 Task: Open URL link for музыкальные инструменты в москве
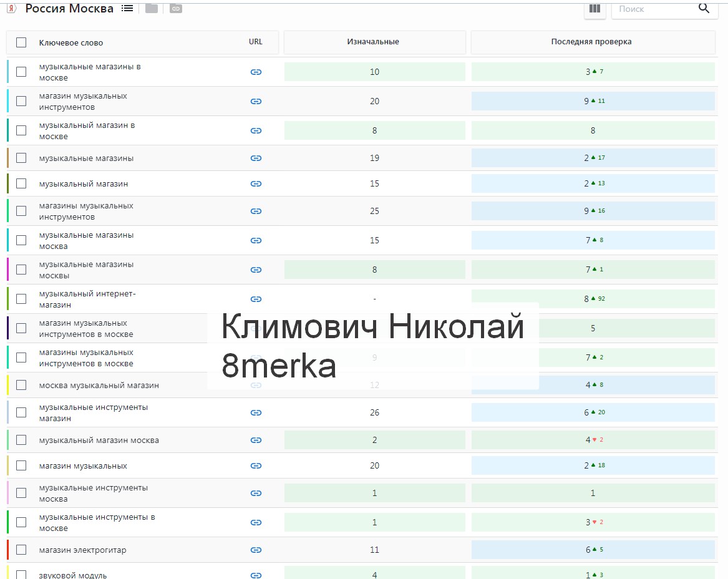pyautogui.click(x=256, y=522)
